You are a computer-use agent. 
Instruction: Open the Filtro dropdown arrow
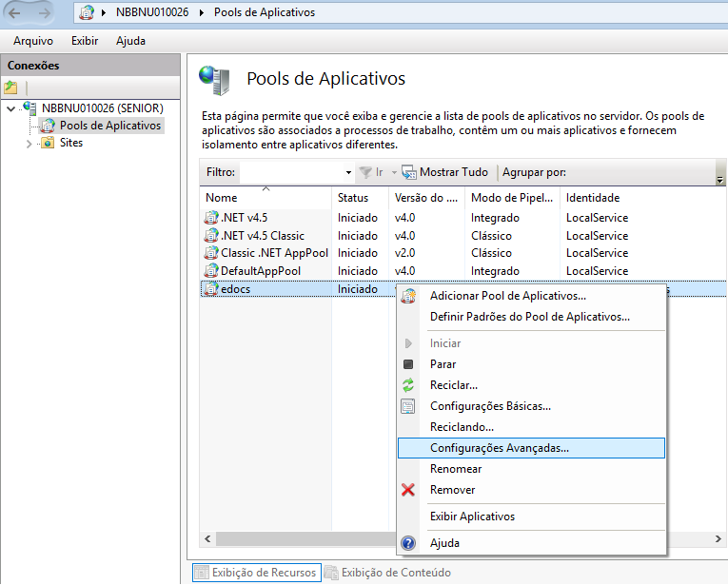point(348,172)
